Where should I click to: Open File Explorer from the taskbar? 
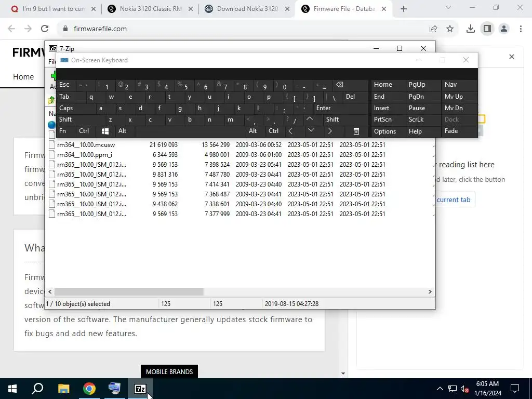[63, 389]
